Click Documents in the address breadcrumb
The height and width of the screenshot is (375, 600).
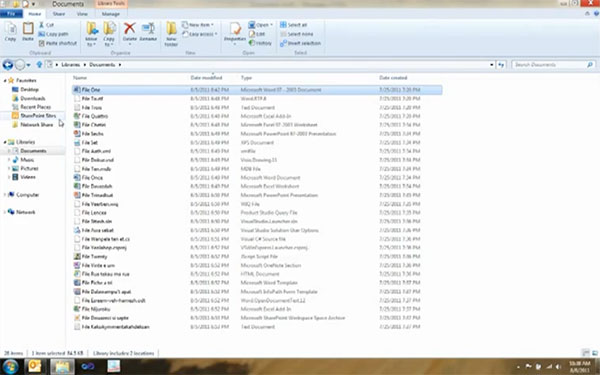coord(102,65)
